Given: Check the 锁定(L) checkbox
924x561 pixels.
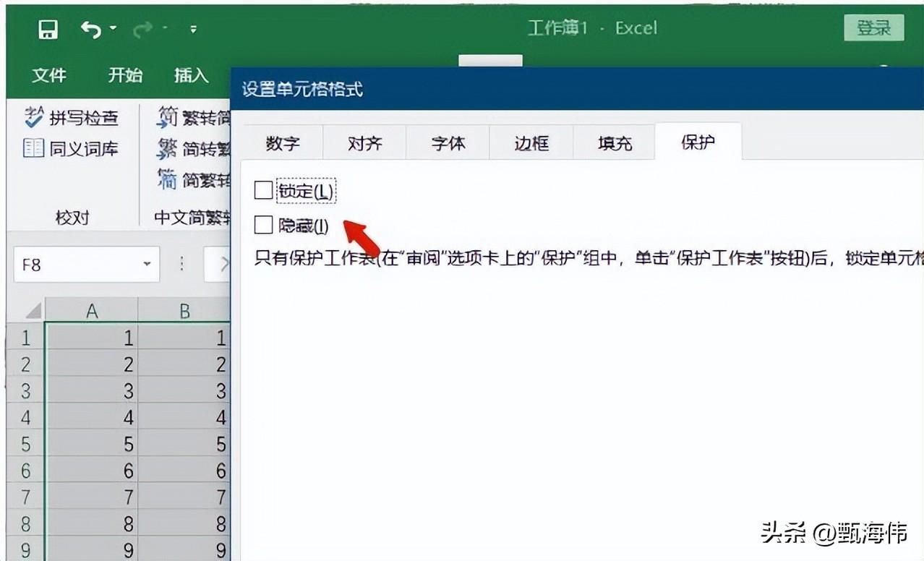Looking at the screenshot, I should tap(264, 191).
